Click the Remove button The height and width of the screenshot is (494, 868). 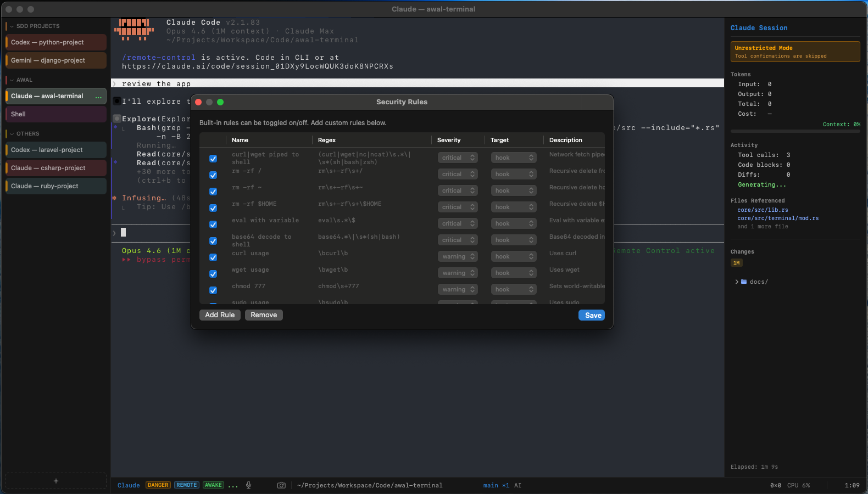(x=264, y=315)
